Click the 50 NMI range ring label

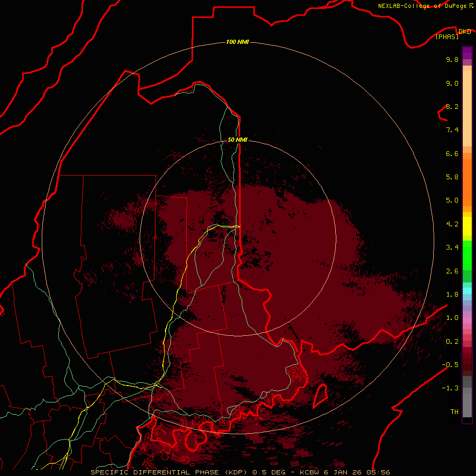pyautogui.click(x=237, y=140)
